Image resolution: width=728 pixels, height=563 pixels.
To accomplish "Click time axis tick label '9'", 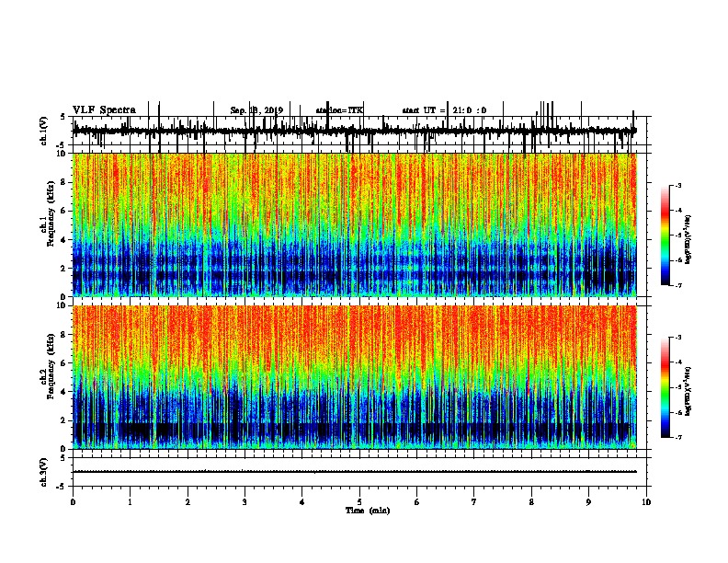I will coord(588,502).
